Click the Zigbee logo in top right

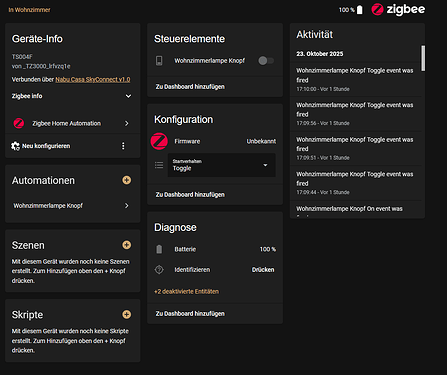tap(398, 9)
